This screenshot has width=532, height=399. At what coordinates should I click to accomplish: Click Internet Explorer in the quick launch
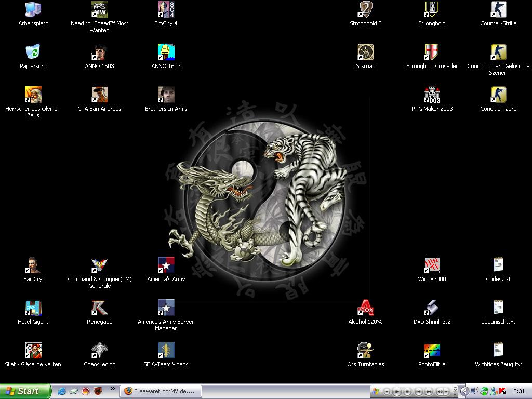click(62, 391)
